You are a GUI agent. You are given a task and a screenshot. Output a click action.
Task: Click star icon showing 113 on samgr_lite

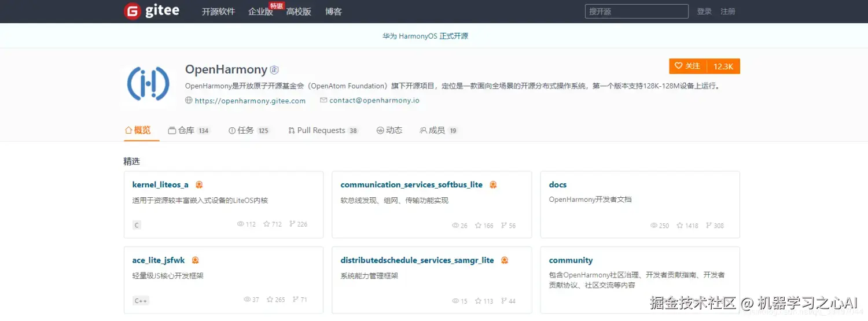479,301
